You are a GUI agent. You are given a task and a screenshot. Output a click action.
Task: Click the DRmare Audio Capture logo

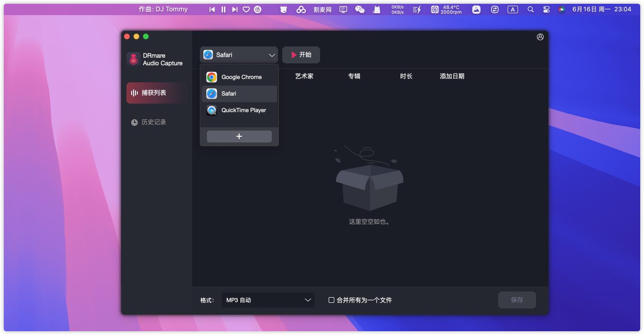coord(134,59)
